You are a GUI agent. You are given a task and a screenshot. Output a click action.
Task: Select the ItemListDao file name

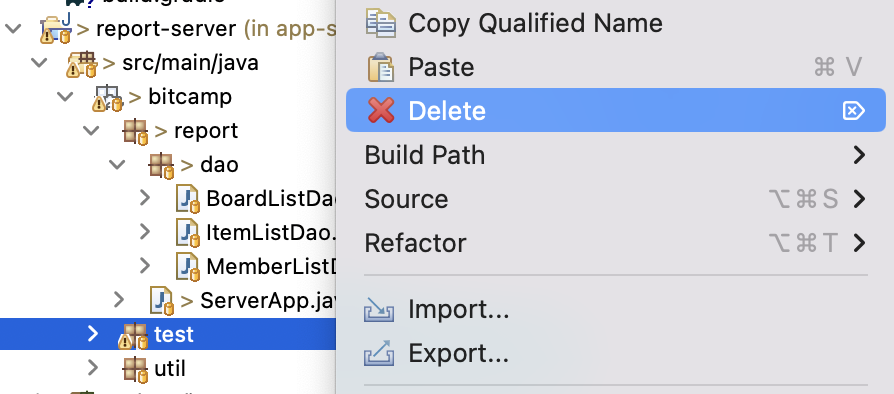tap(271, 233)
